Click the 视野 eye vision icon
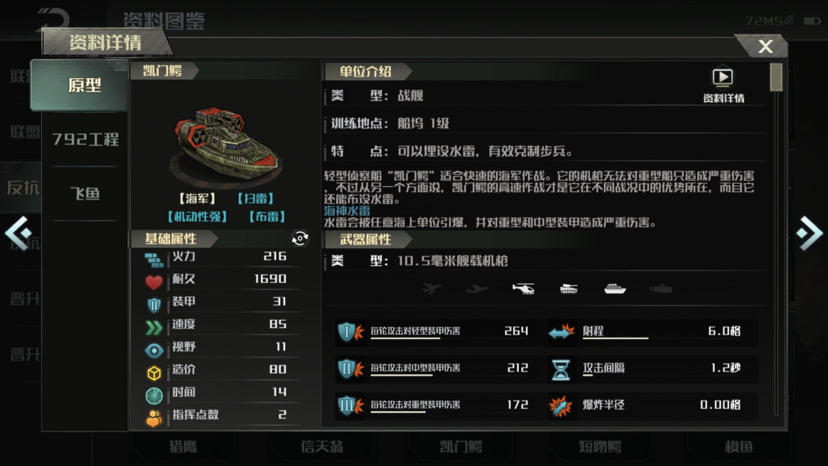 coord(154,350)
